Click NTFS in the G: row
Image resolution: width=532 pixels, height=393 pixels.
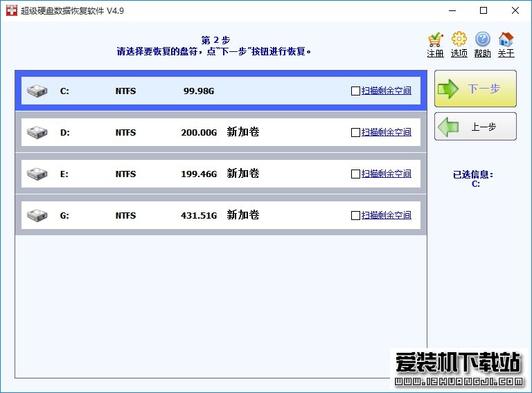[x=125, y=215]
